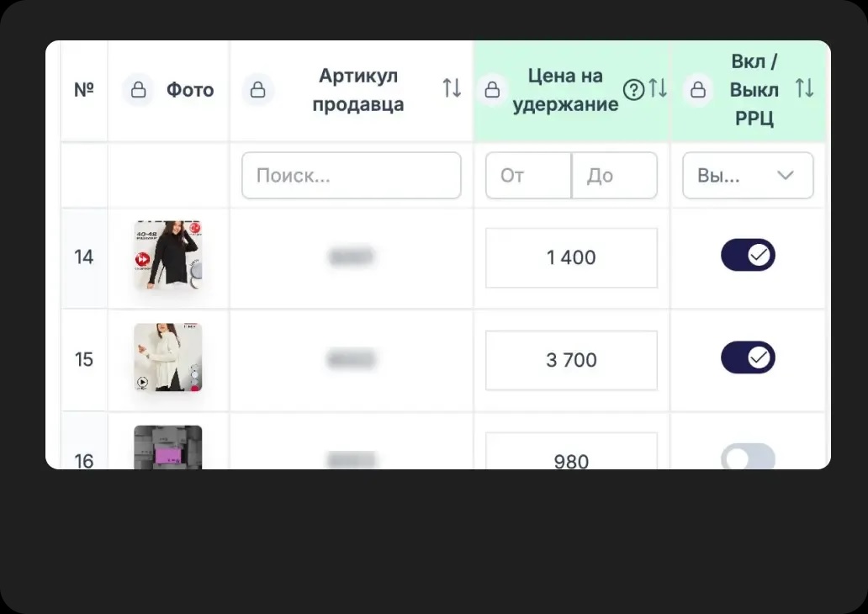Screen dimensions: 868x614
Task: Click lock icon in Артикул продавца column
Action: click(258, 90)
